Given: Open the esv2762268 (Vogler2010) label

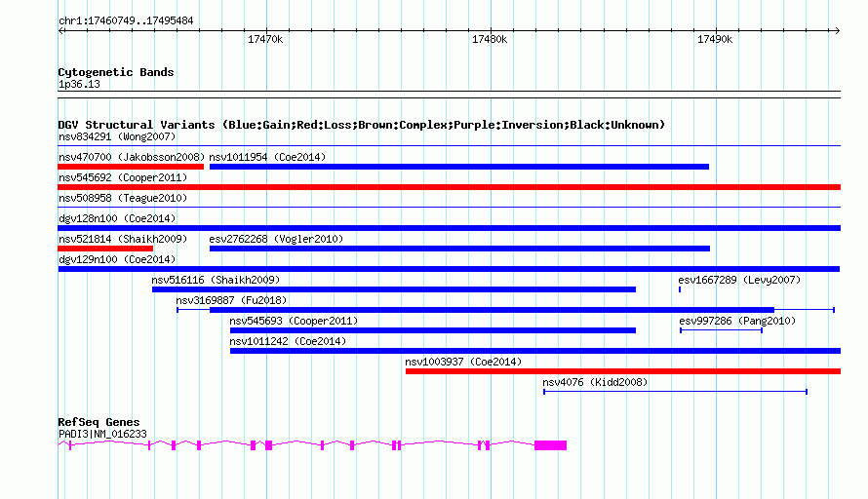Looking at the screenshot, I should [276, 239].
